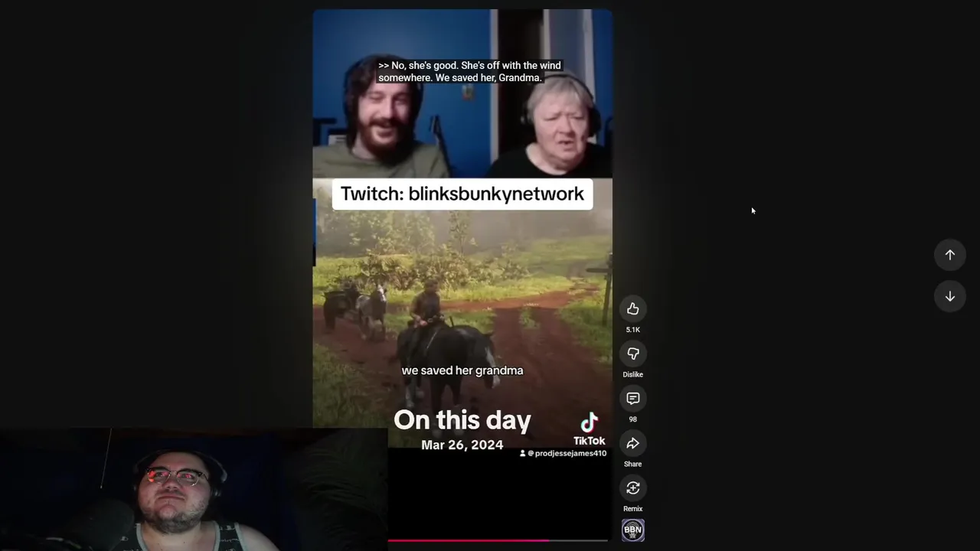Click the 'Remix' label
Screen dimensions: 980x551
pos(632,509)
